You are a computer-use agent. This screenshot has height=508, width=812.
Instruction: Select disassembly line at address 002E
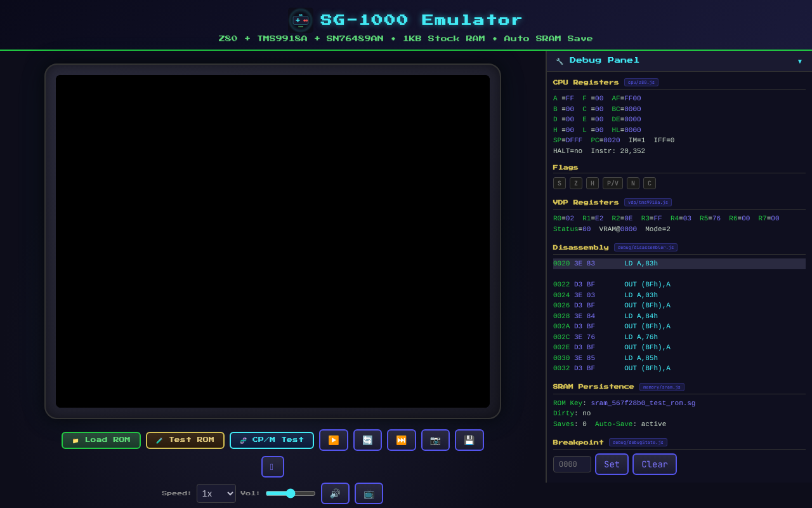coord(679,347)
